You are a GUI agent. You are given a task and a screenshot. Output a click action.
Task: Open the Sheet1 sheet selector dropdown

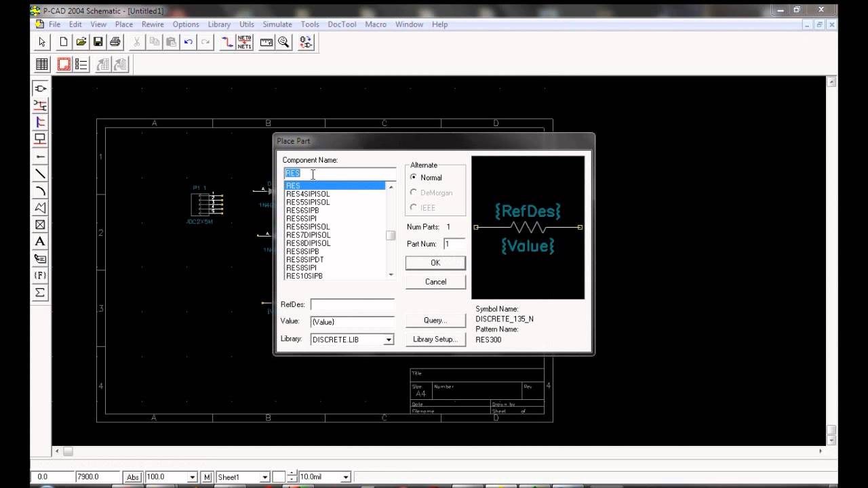point(265,477)
